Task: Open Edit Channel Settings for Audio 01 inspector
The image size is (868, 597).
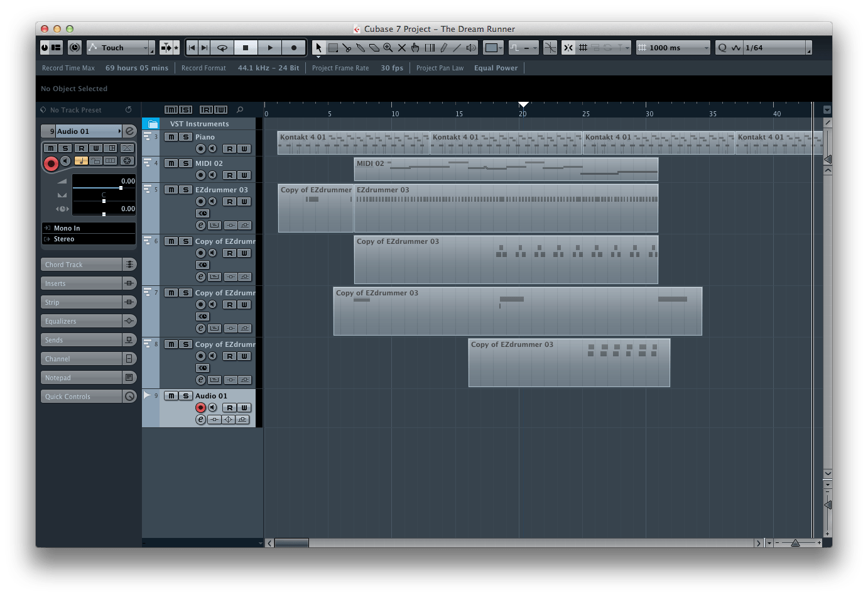Action: (129, 131)
